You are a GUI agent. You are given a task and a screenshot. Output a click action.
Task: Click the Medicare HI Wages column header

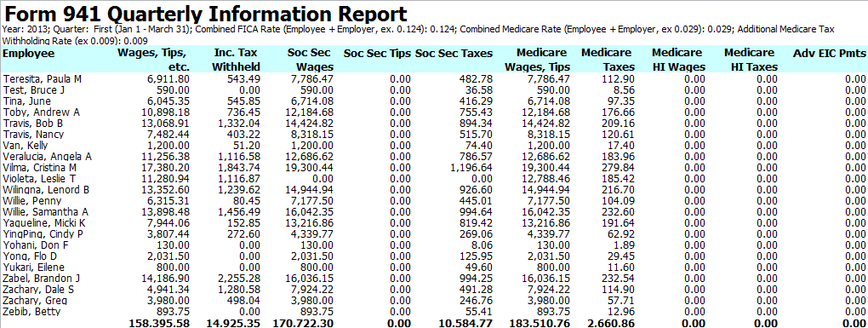click(x=678, y=60)
